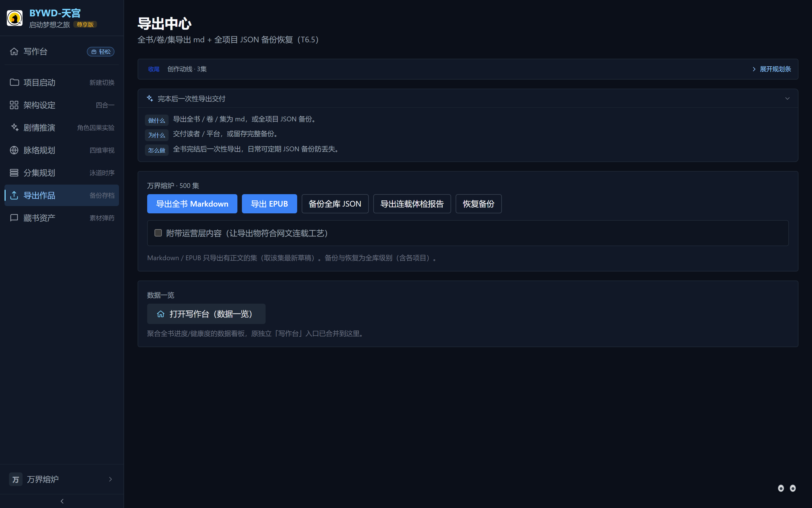
Task: Collapse the 完本后一次性导出交付 panel chevron
Action: click(x=787, y=98)
